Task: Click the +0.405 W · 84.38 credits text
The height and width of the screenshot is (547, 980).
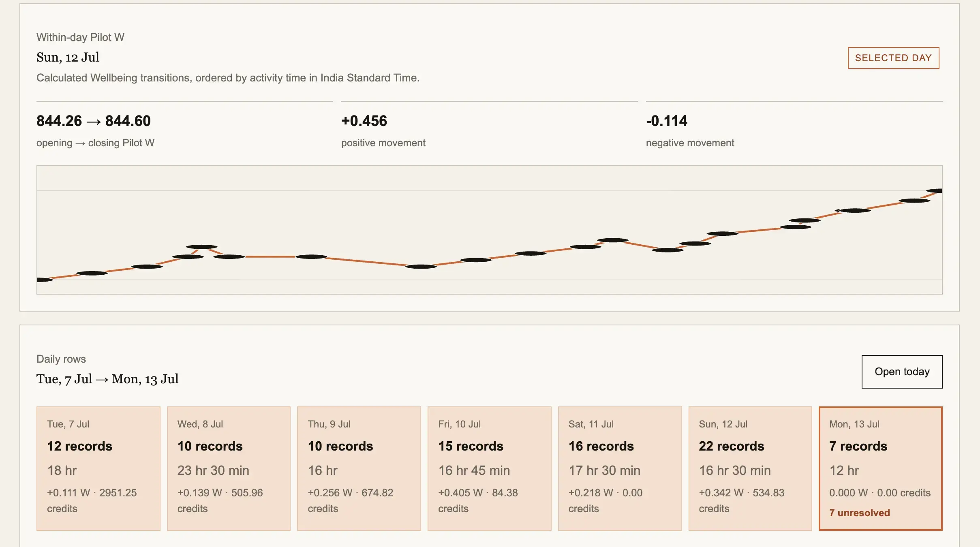Action: click(478, 500)
